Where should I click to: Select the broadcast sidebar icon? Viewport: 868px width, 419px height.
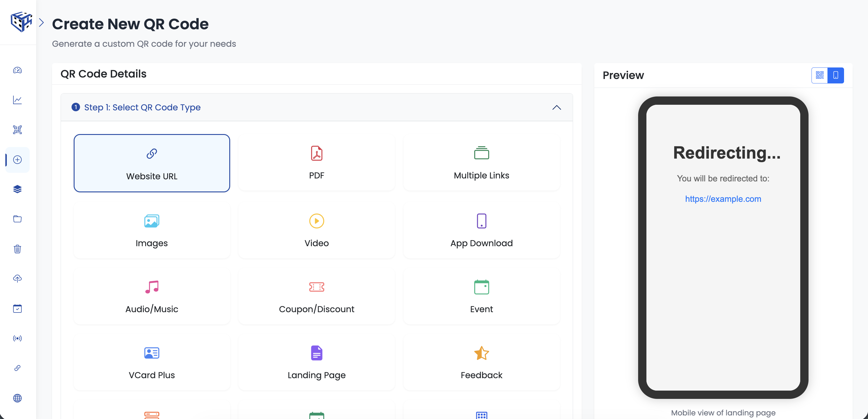(17, 338)
